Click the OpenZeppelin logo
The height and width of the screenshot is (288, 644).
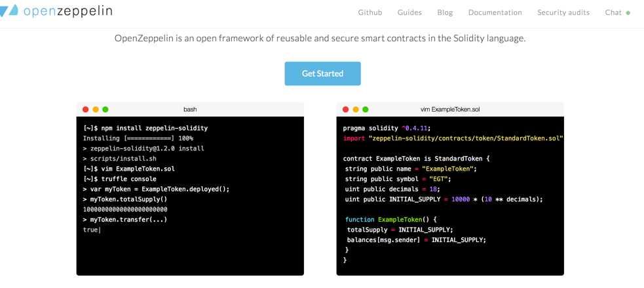[56, 10]
